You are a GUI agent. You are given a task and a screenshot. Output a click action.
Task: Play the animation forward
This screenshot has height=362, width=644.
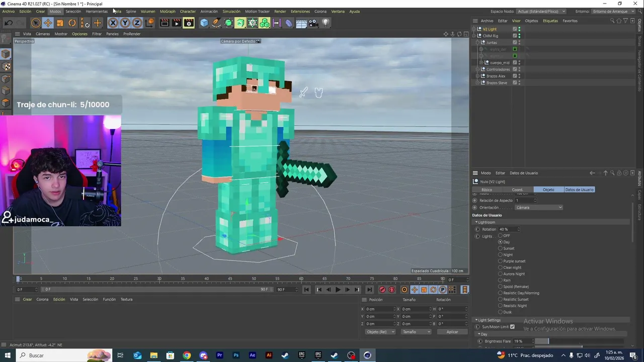(338, 290)
